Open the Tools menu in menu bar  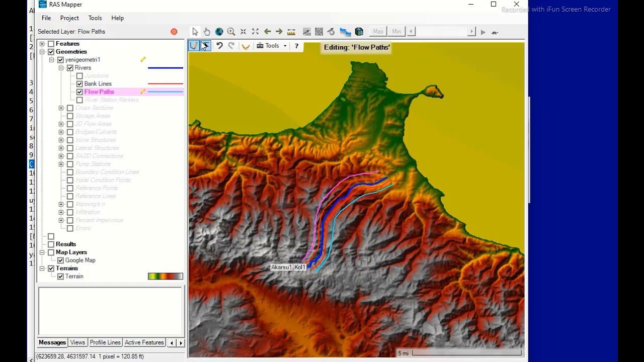point(95,18)
